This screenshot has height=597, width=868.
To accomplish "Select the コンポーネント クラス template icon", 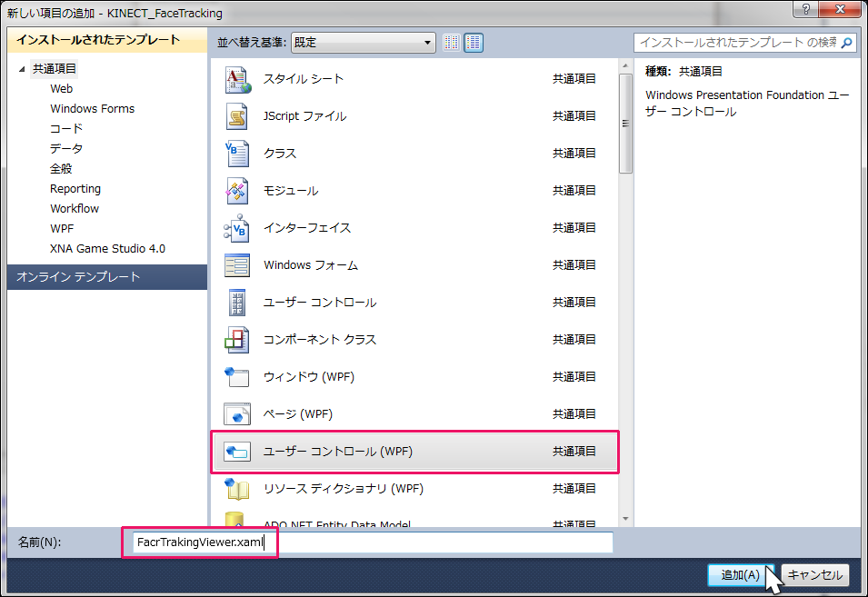I will click(x=237, y=340).
